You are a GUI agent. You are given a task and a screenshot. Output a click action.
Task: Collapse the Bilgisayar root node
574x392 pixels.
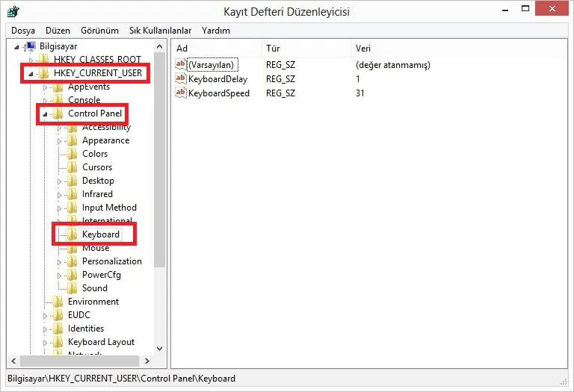point(16,47)
